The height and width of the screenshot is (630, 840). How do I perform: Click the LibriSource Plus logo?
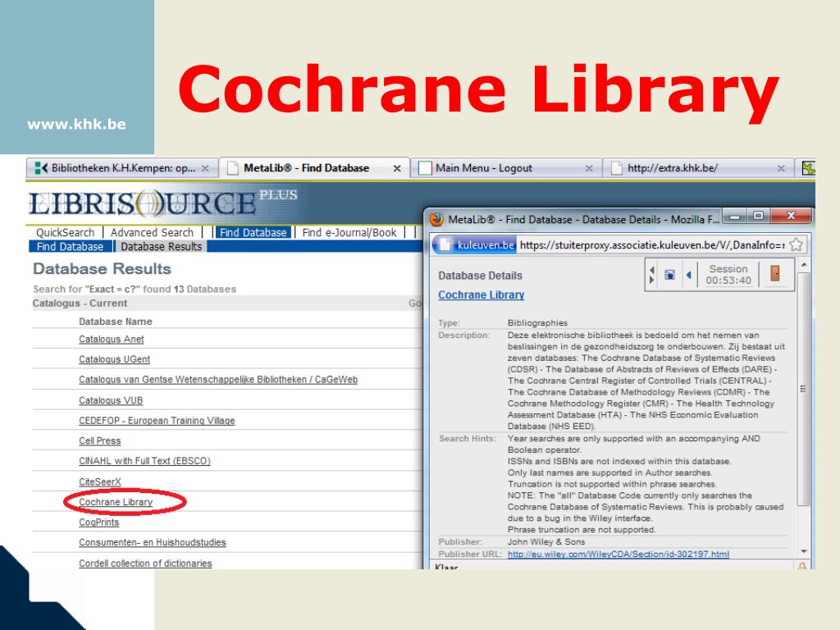coord(163,203)
